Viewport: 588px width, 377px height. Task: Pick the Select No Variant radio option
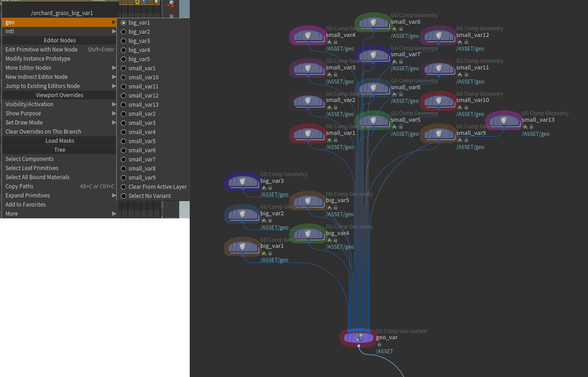click(x=124, y=196)
